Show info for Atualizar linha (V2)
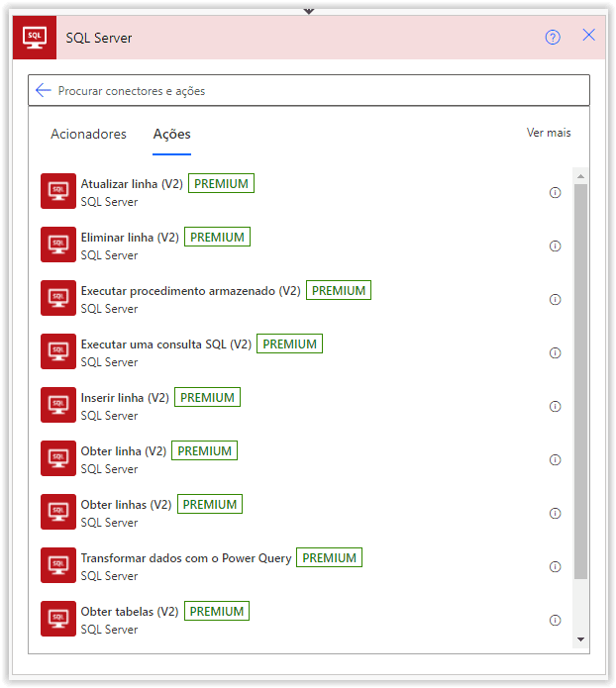The height and width of the screenshot is (688, 616). tap(555, 193)
